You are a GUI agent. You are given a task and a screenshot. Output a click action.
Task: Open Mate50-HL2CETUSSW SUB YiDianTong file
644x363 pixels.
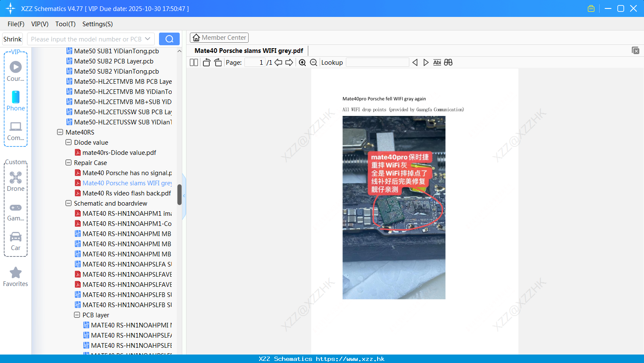tap(119, 122)
